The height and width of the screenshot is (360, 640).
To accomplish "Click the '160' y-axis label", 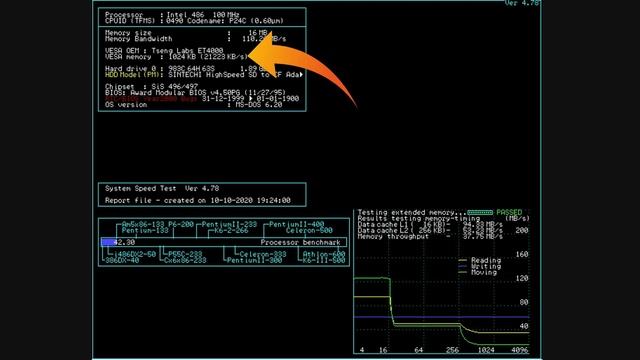I will (x=522, y=254).
